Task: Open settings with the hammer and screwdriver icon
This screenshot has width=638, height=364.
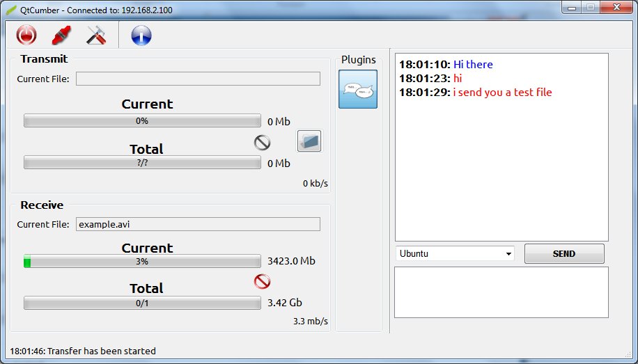Action: [96, 35]
